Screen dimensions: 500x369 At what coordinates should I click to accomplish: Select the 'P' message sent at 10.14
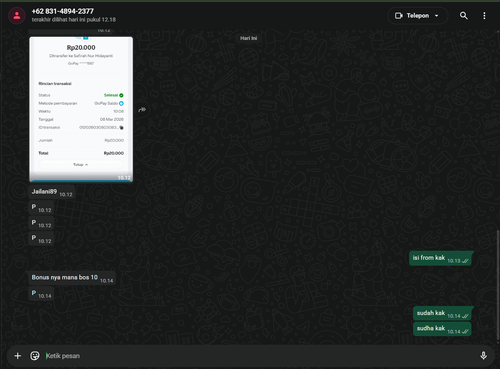[41, 294]
